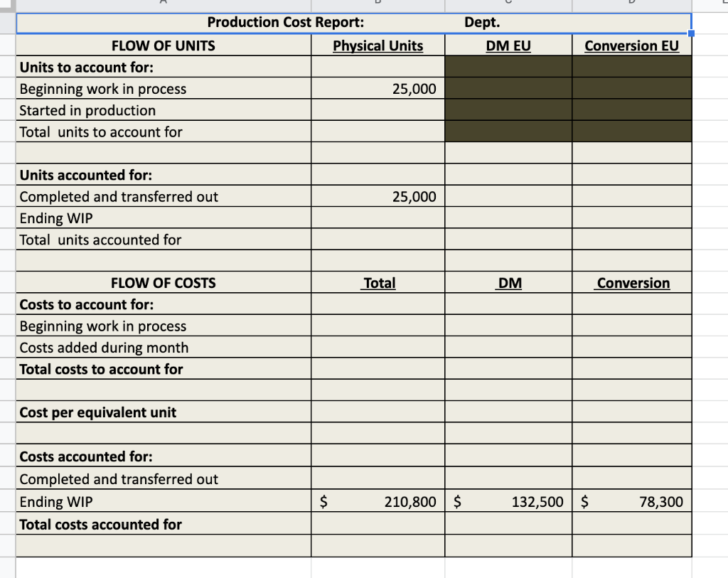Select 'Beginning work in process' under Costs to account for
728x578 pixels.
click(164, 326)
